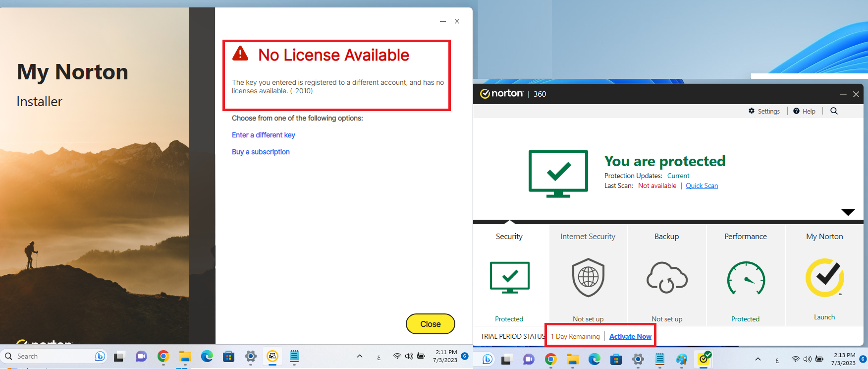Click 'Protected' under the Performance gauge
The image size is (868, 369).
[746, 319]
